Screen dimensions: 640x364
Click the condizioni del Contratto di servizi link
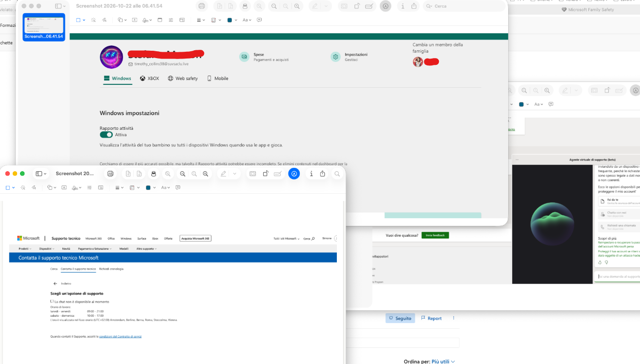pyautogui.click(x=120, y=336)
